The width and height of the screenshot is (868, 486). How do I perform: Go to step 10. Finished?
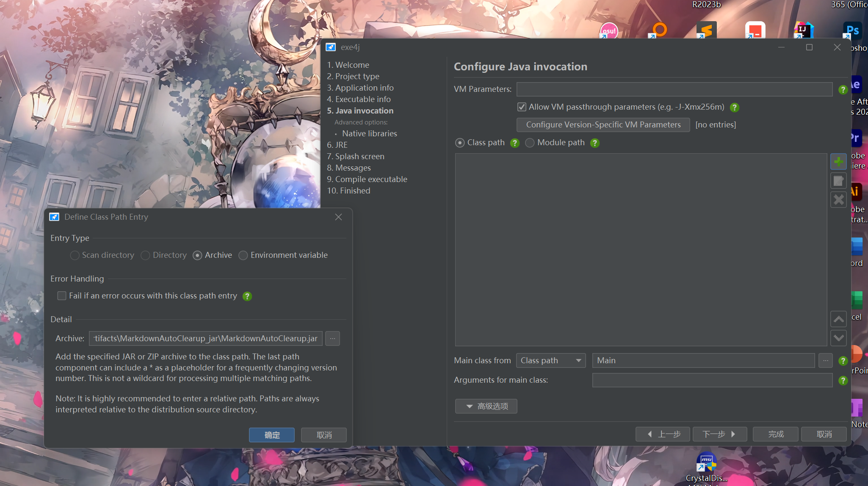[x=348, y=191]
